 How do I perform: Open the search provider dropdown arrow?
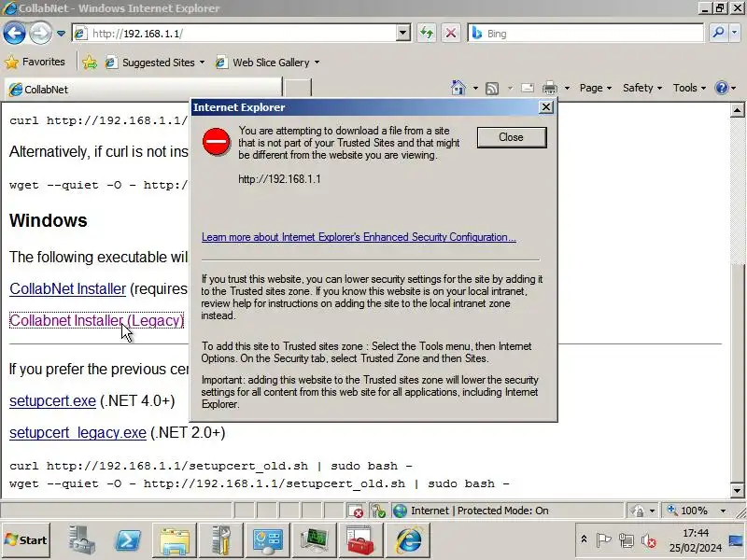pyautogui.click(x=734, y=33)
